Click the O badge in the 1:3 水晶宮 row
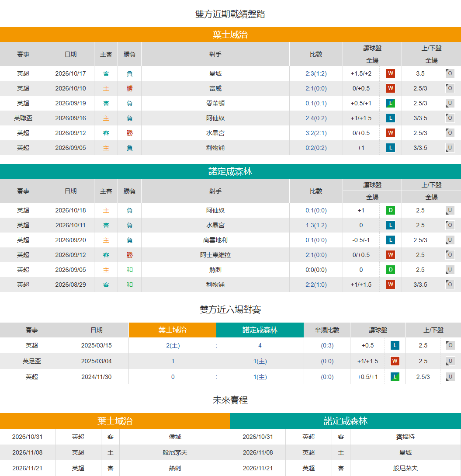This screenshot has height=476, width=461. [450, 225]
